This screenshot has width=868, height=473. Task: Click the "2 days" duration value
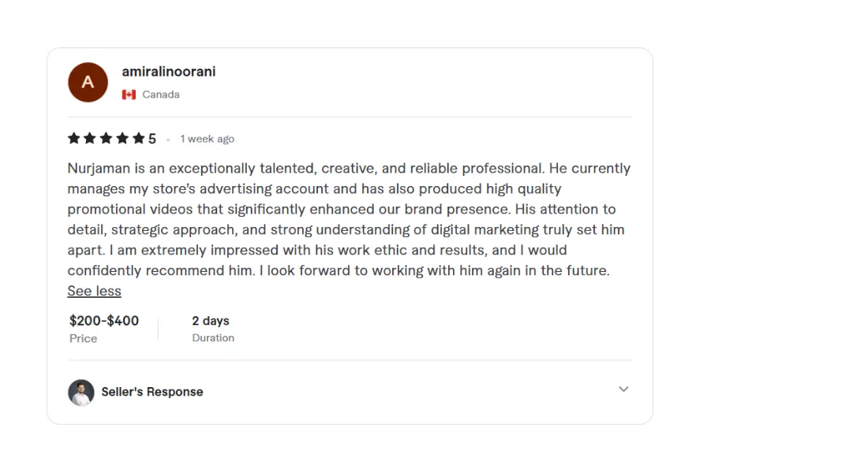(x=211, y=321)
